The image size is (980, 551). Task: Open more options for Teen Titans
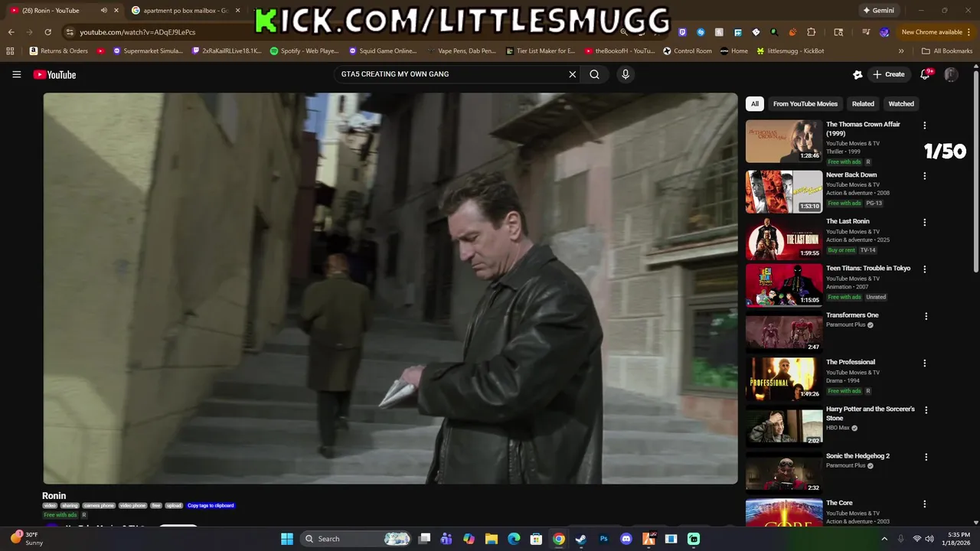click(925, 269)
